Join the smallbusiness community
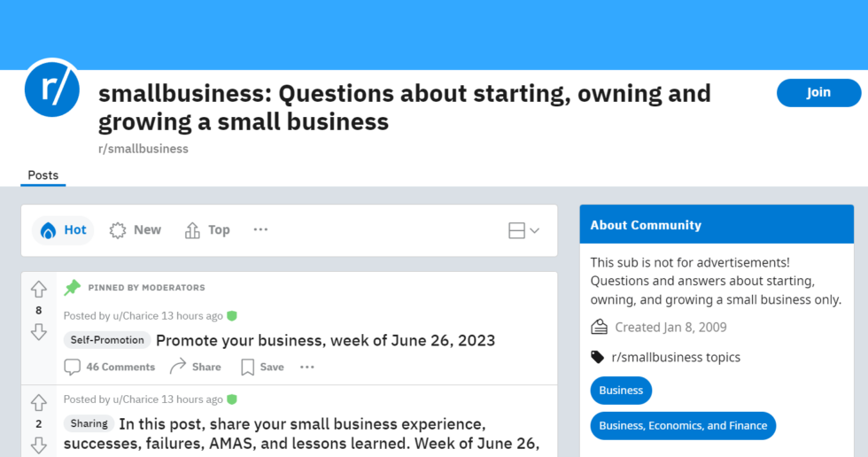The width and height of the screenshot is (868, 457). (818, 92)
